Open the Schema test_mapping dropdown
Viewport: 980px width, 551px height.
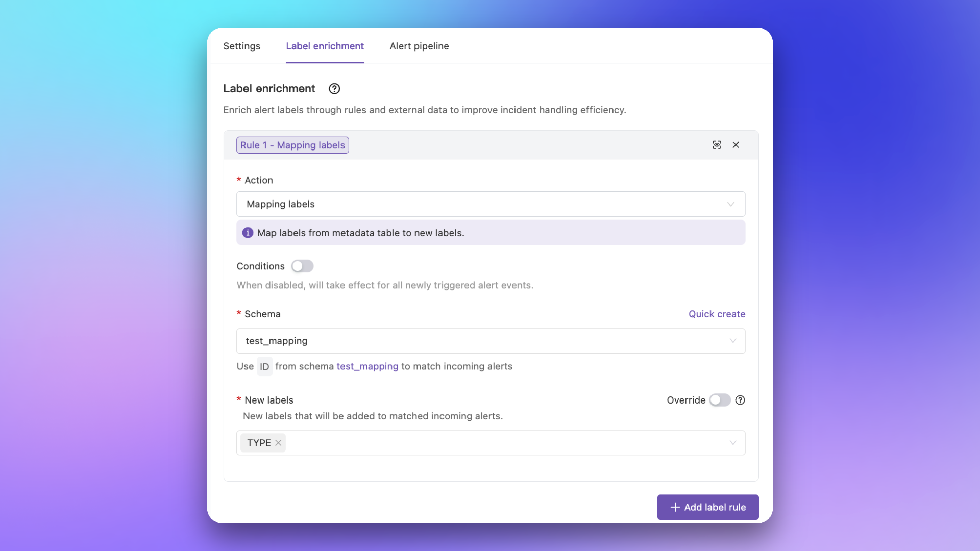point(490,341)
